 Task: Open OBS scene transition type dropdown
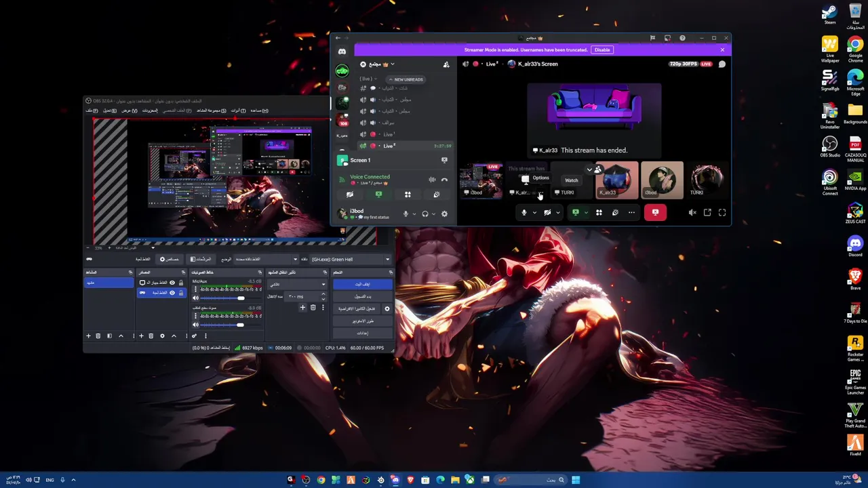click(x=296, y=284)
